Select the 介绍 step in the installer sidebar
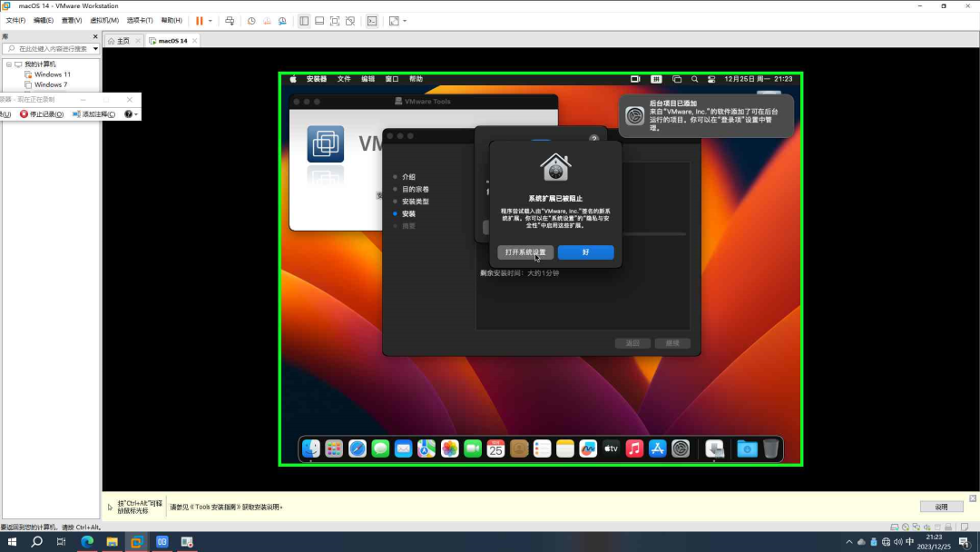This screenshot has width=980, height=552. tap(408, 176)
